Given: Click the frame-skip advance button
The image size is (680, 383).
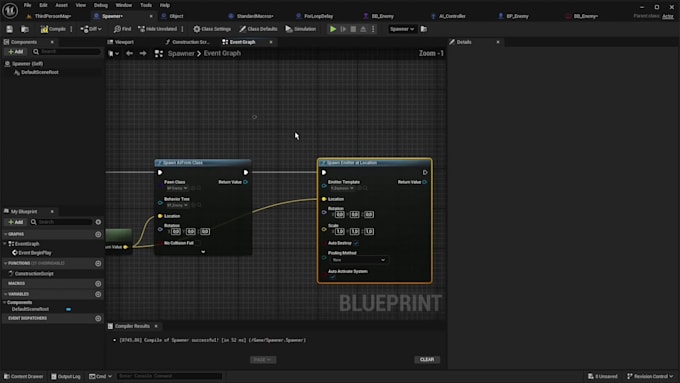Looking at the screenshot, I should coord(343,29).
